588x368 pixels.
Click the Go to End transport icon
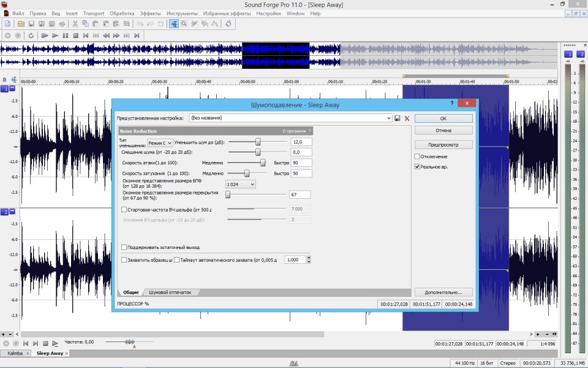(137, 35)
